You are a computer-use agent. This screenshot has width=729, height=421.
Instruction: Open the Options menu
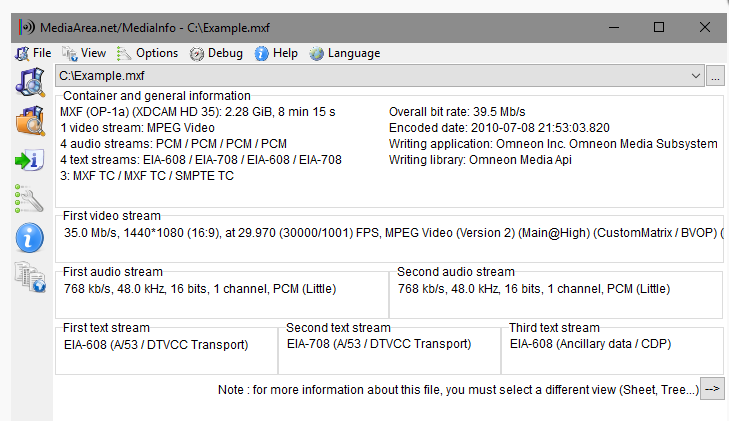click(x=147, y=53)
